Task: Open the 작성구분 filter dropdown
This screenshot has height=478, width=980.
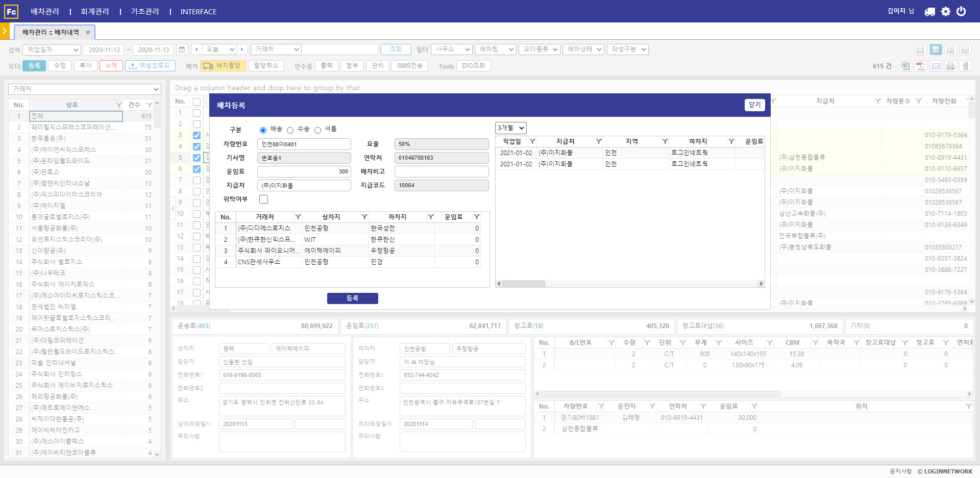Action: (x=627, y=49)
